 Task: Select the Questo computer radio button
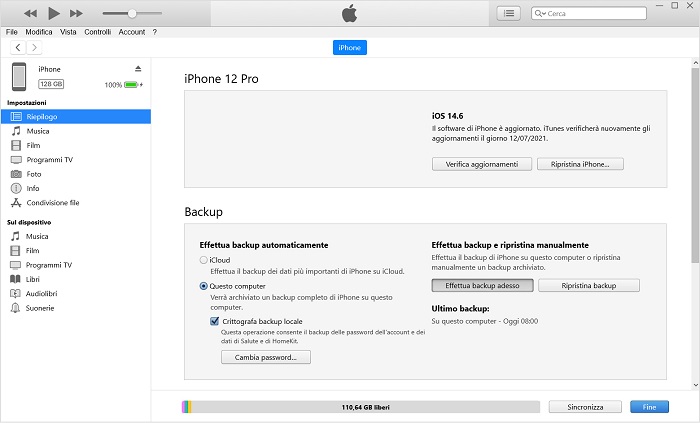coord(204,286)
